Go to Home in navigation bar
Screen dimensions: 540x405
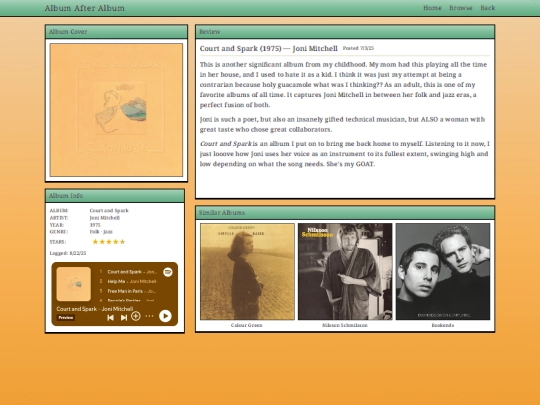432,8
